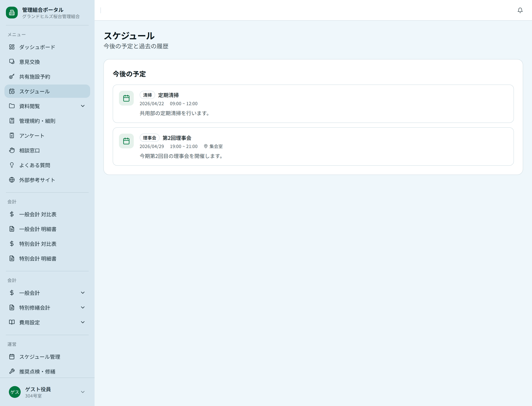Select the 推奨点検・修繕 wrench icon

coord(12,371)
